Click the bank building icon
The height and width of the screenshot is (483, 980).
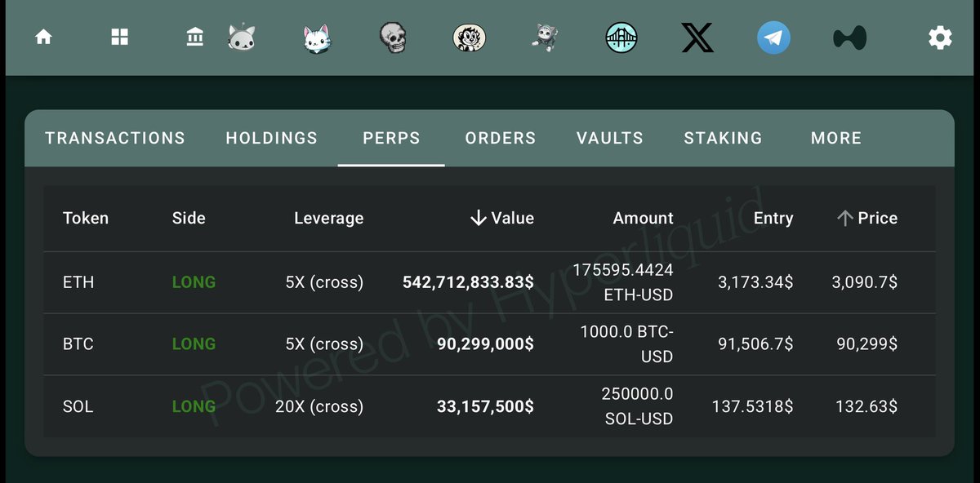point(194,38)
